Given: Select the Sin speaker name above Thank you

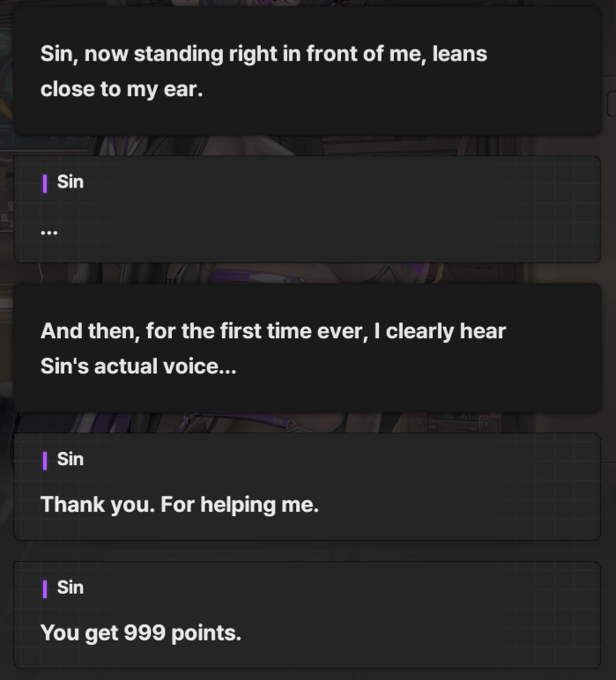Looking at the screenshot, I should (71, 459).
